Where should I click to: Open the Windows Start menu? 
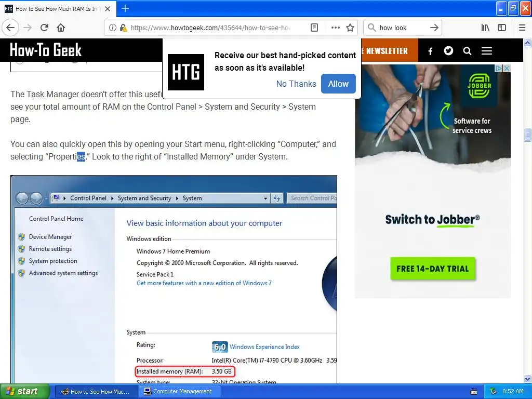[24, 391]
